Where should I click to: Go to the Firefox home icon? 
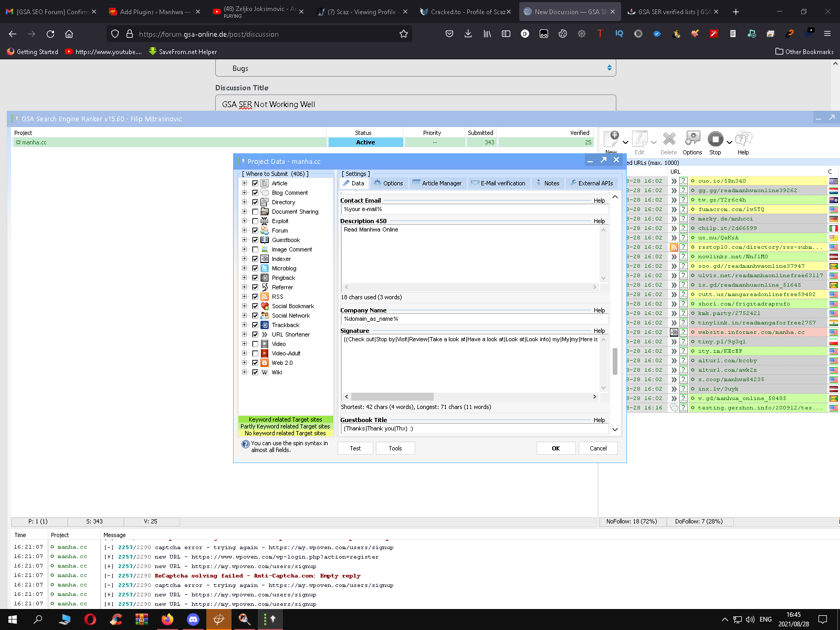click(x=69, y=34)
